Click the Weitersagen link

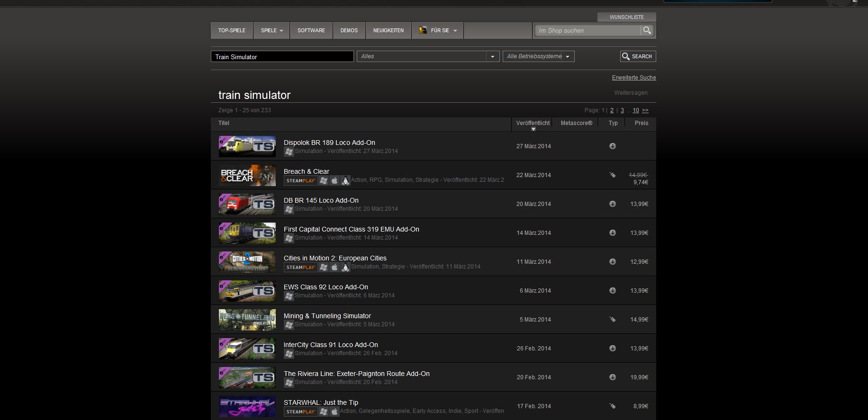[631, 93]
